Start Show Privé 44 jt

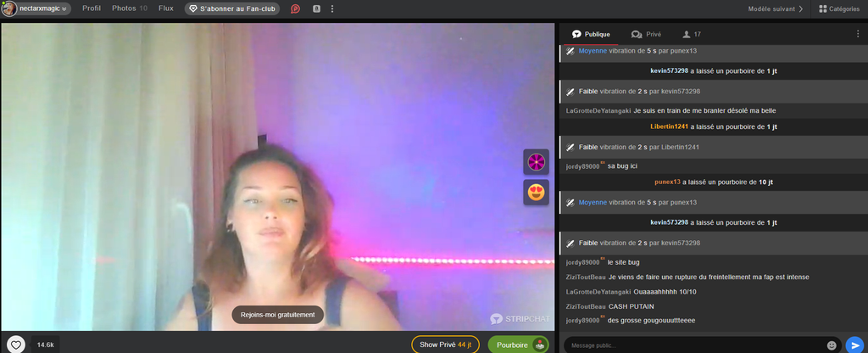point(445,345)
